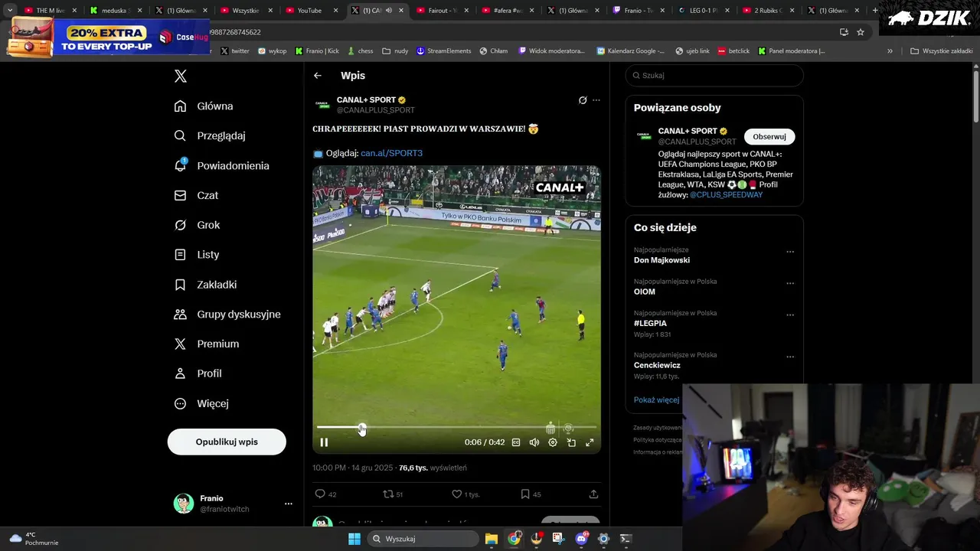This screenshot has height=551, width=980.
Task: Click the taskbar Wyszukaj search box
Action: (422, 539)
